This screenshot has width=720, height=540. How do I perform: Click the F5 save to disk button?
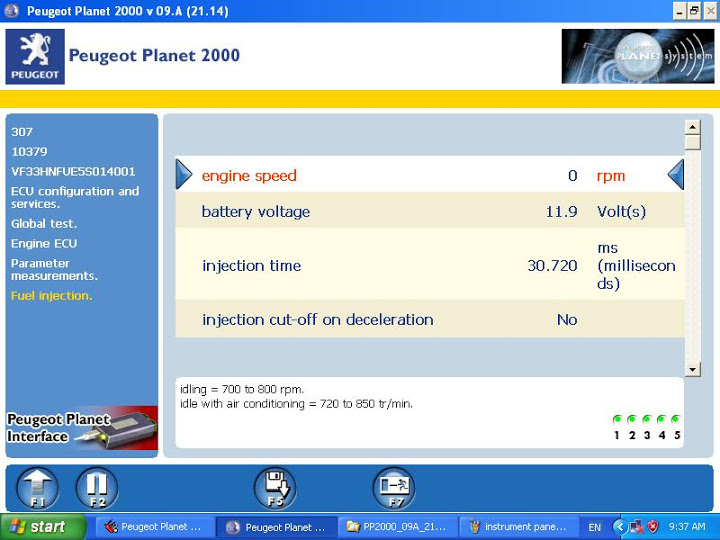point(275,488)
